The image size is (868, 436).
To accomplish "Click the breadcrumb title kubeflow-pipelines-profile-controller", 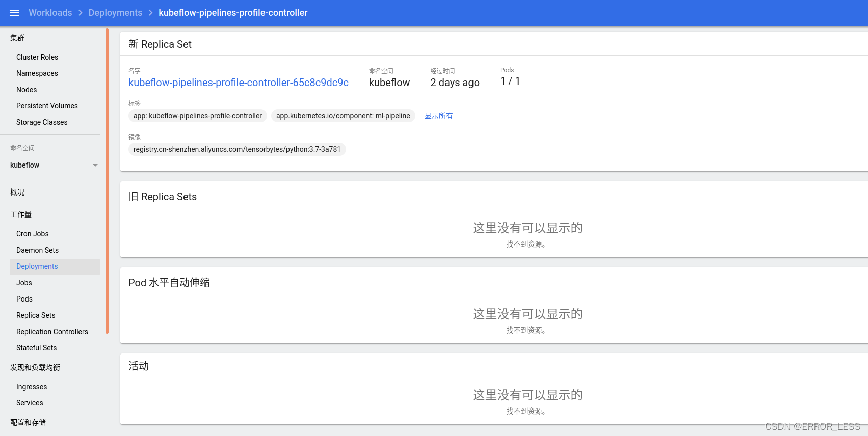I will pos(233,13).
